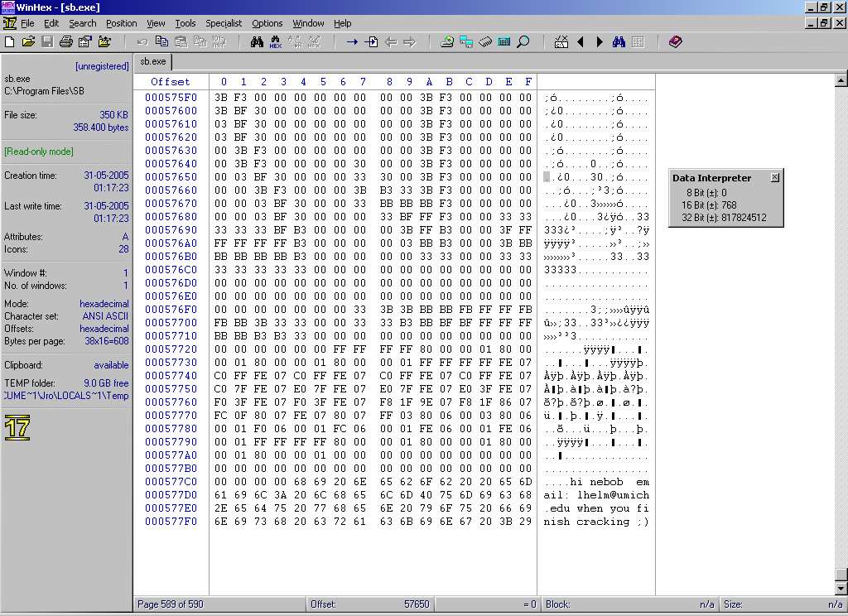Click the Print printer icon
The height and width of the screenshot is (616, 848).
tap(66, 41)
